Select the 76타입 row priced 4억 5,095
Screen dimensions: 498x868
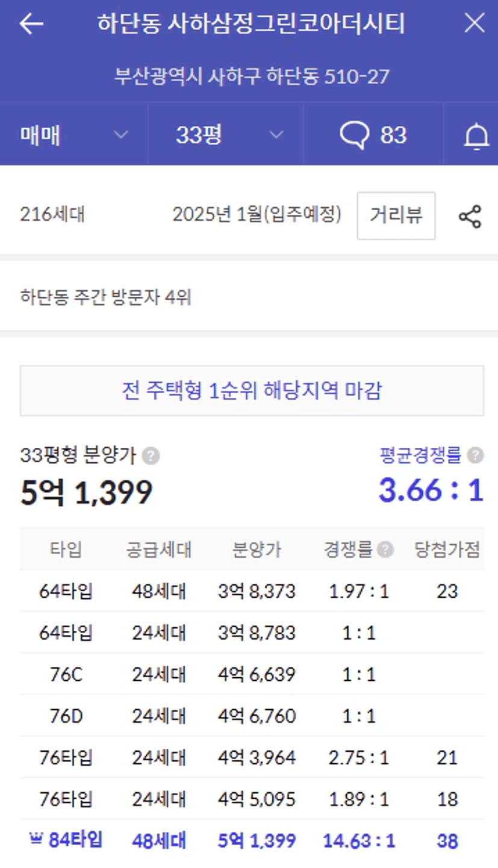point(252,799)
